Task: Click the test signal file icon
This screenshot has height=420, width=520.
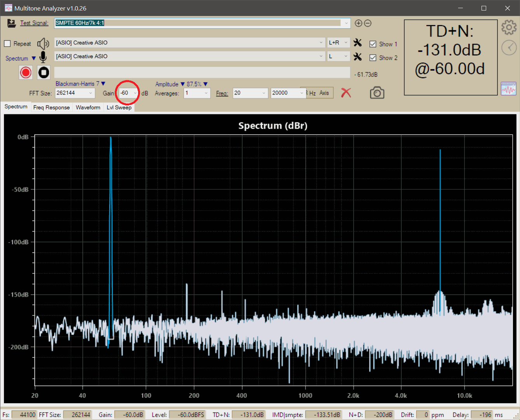Action: 11,23
